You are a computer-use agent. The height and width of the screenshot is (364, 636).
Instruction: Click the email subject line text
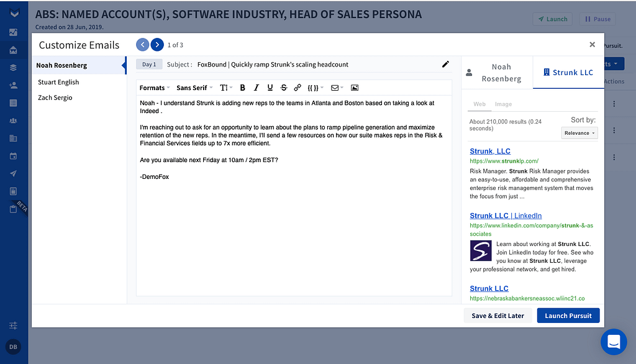273,65
